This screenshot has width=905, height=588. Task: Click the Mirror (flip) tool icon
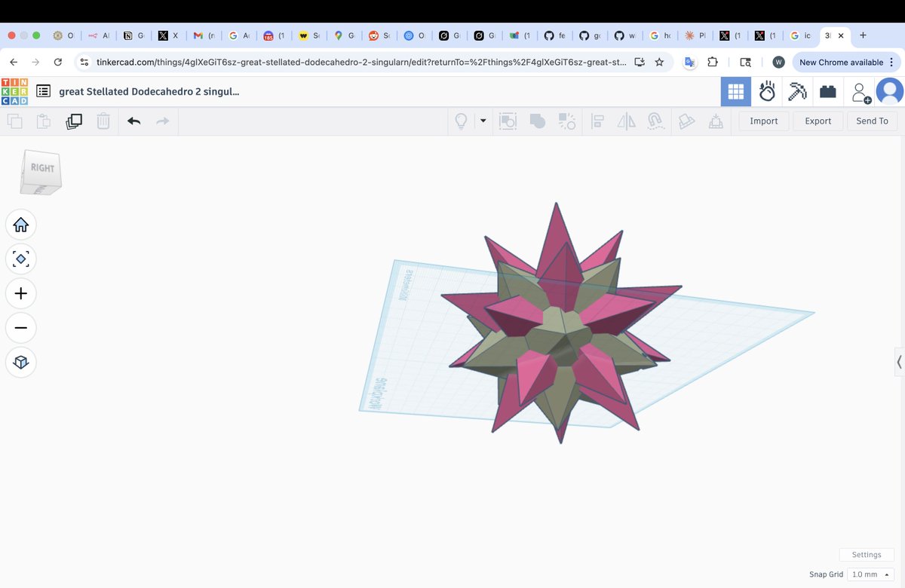click(627, 121)
